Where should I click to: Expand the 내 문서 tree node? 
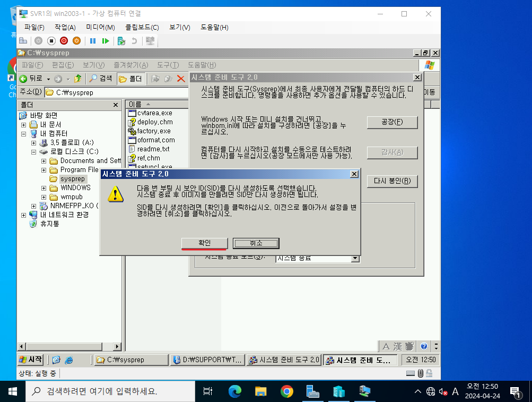click(23, 125)
